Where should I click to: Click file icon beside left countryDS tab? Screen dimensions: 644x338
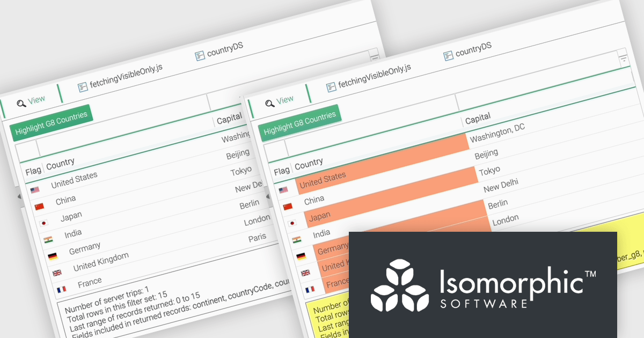point(200,55)
